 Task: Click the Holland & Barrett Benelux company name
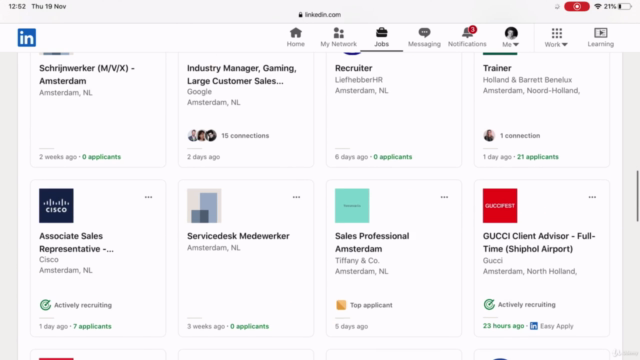527,80
